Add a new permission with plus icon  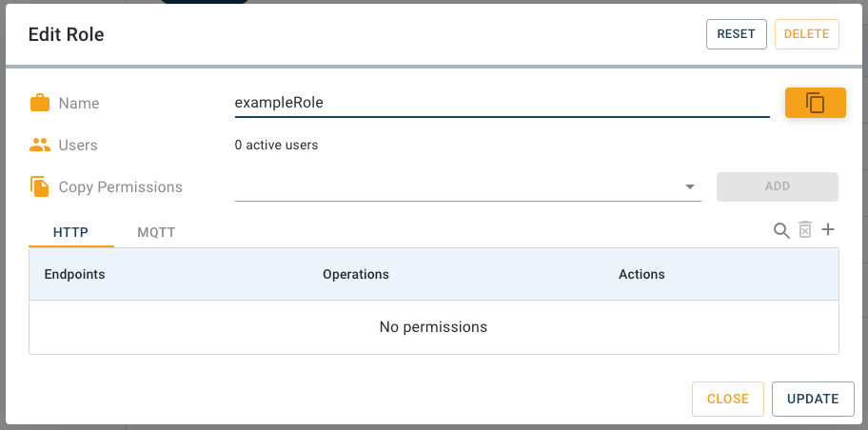pos(828,229)
